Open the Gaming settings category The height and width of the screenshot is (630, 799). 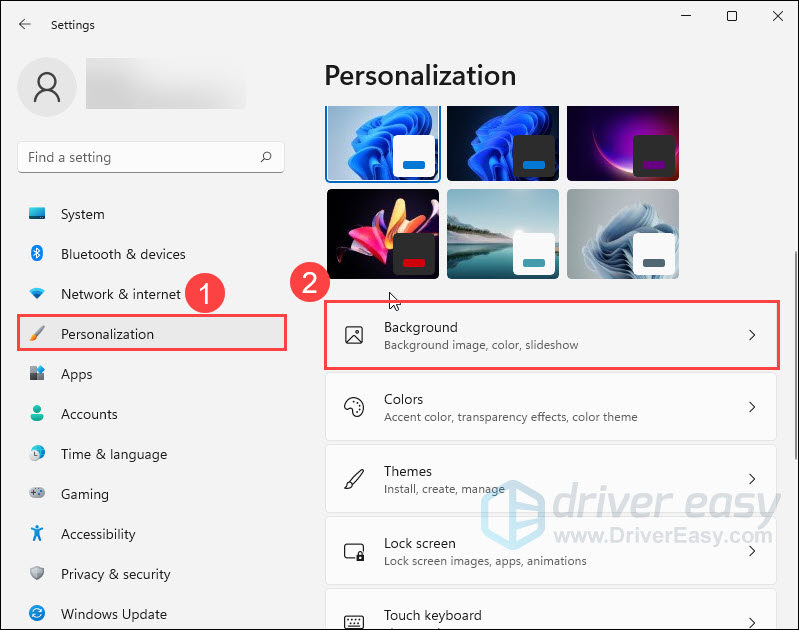(151, 494)
